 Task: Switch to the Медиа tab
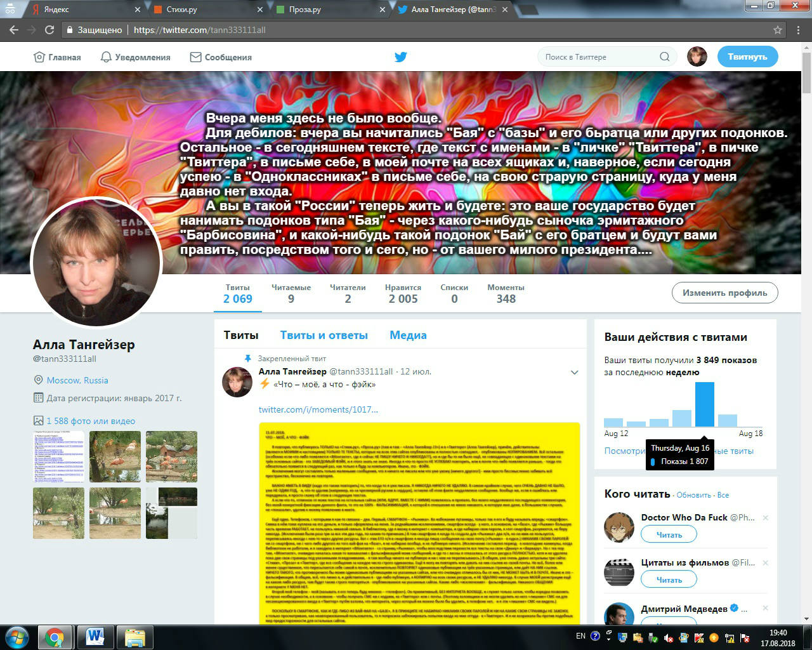tap(408, 335)
